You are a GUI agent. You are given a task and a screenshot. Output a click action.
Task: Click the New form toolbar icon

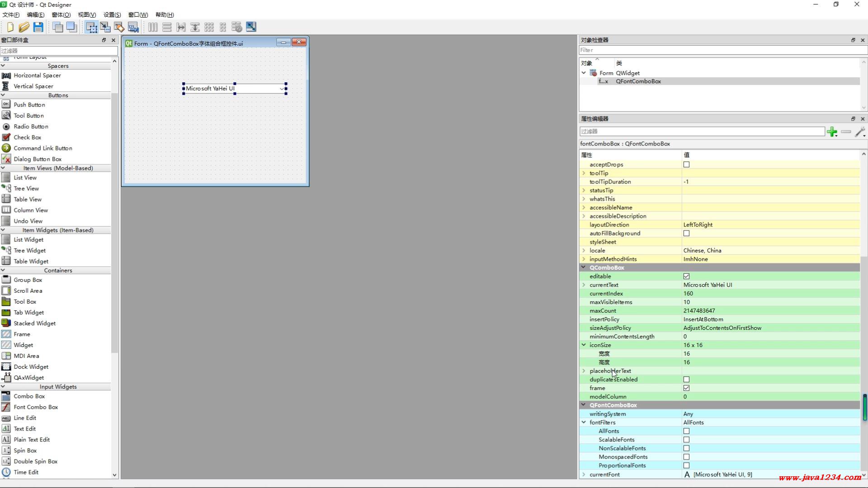pyautogui.click(x=10, y=27)
